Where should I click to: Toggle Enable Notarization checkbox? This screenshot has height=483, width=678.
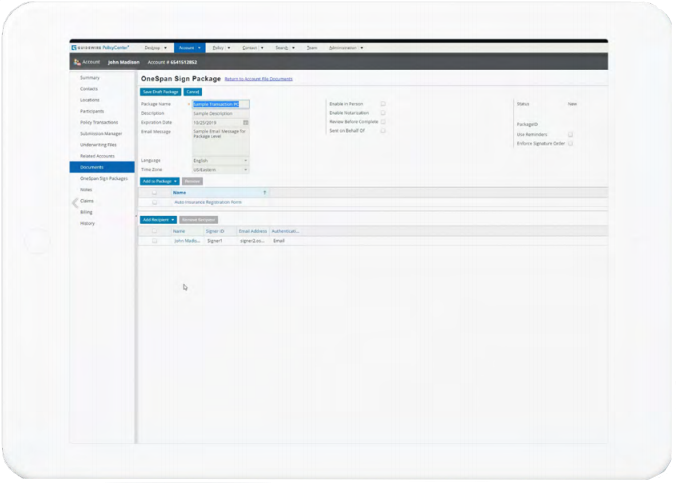383,113
